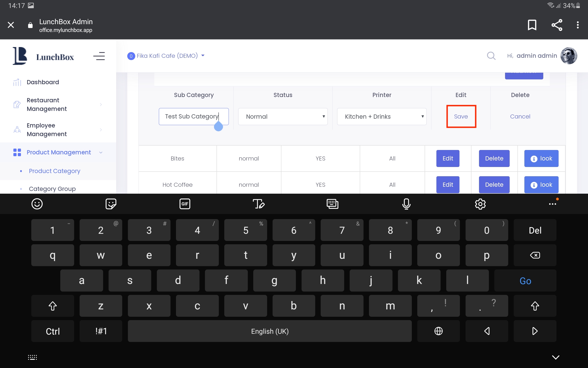The height and width of the screenshot is (368, 588).
Task: Open the emoji smiley panel
Action: click(37, 204)
